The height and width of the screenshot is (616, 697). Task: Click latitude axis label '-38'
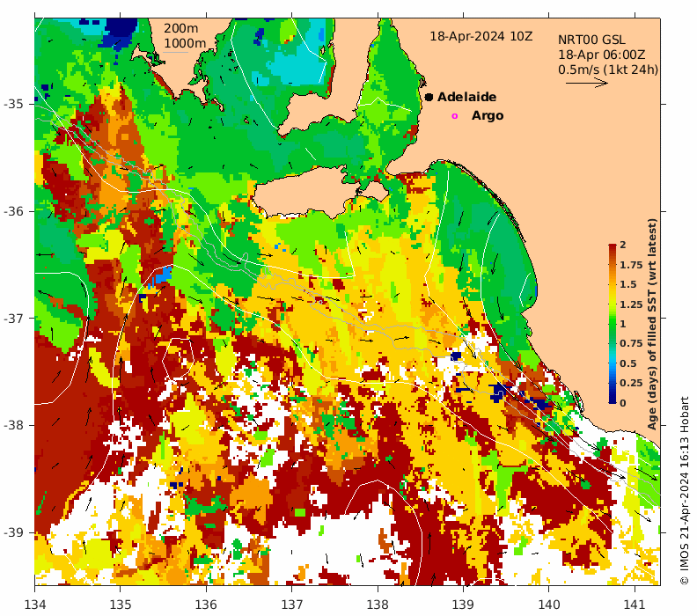[13, 426]
